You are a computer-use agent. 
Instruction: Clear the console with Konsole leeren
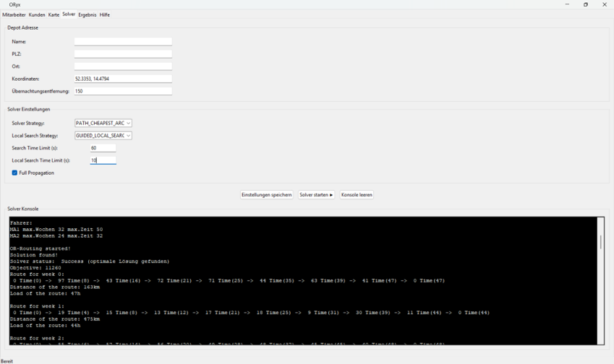[357, 195]
